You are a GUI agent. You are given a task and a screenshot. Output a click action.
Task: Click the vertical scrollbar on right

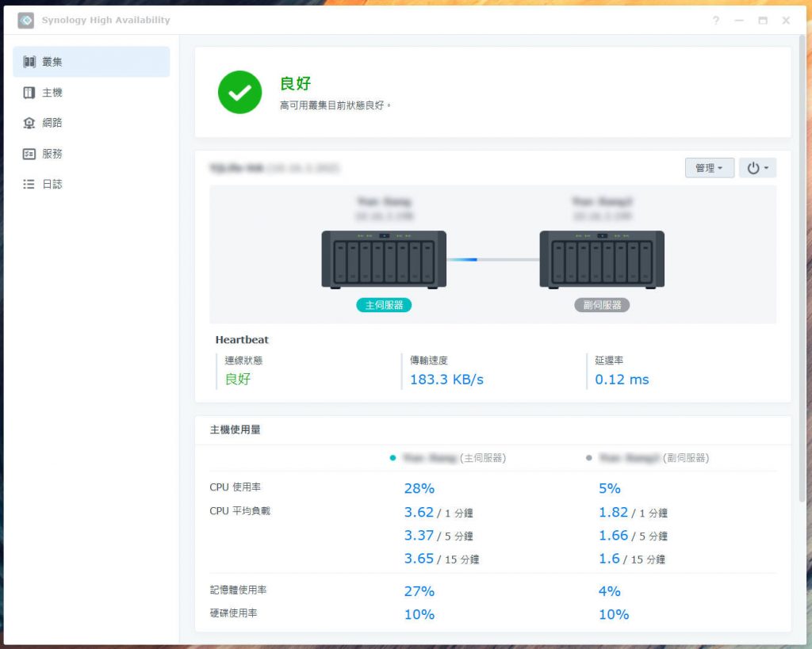(x=802, y=269)
